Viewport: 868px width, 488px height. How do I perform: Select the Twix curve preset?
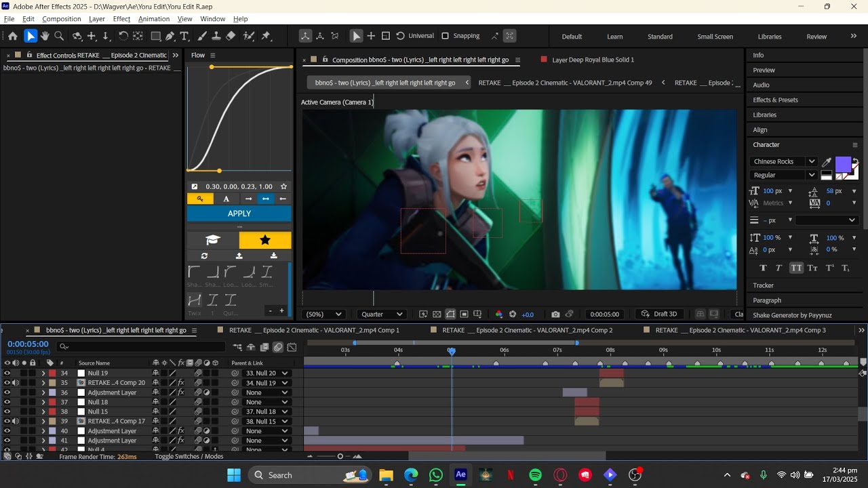(195, 300)
